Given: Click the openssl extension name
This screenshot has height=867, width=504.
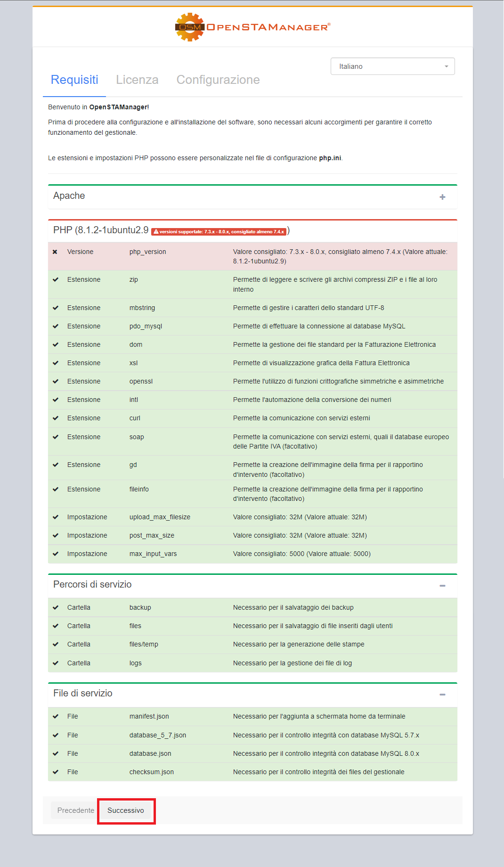Looking at the screenshot, I should (x=141, y=382).
